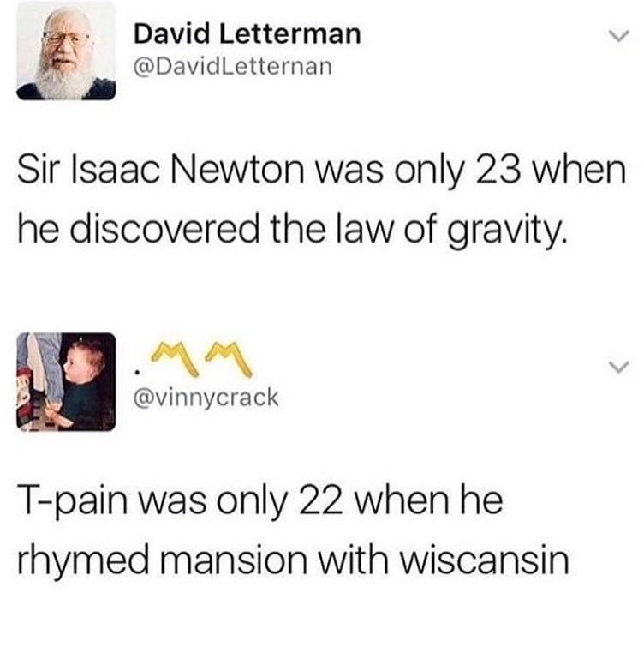Click the dot before the yellow emoji name

pyautogui.click(x=137, y=373)
